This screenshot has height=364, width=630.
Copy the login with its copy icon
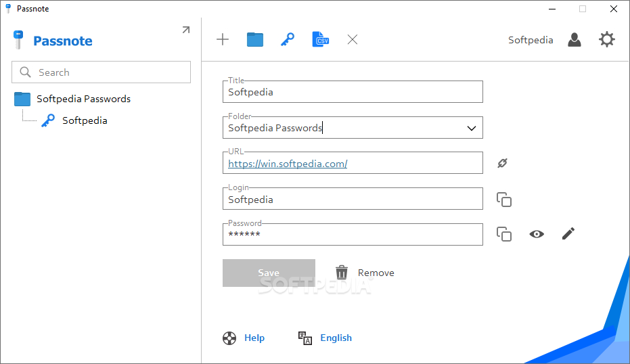tap(504, 200)
